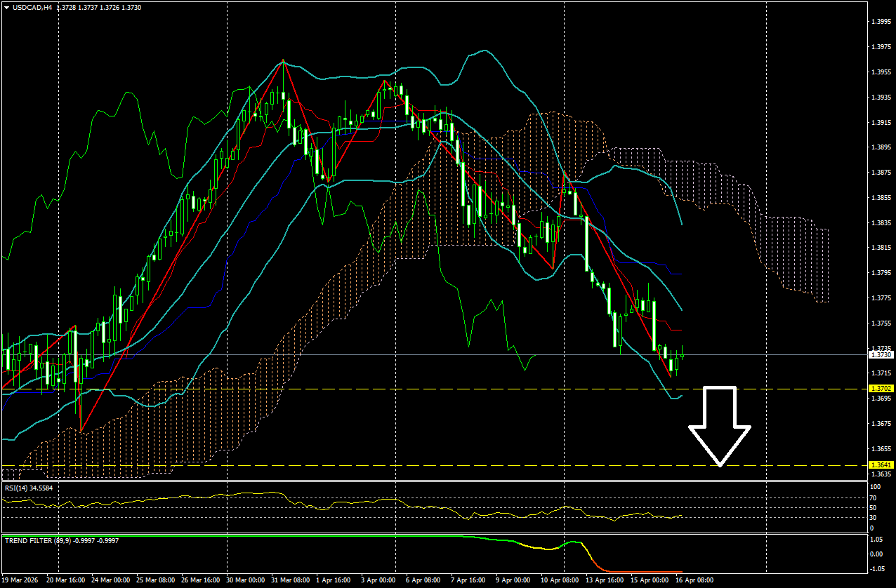The width and height of the screenshot is (896, 588).
Task: Click the 1.3655 value on price axis
Action: (881, 448)
